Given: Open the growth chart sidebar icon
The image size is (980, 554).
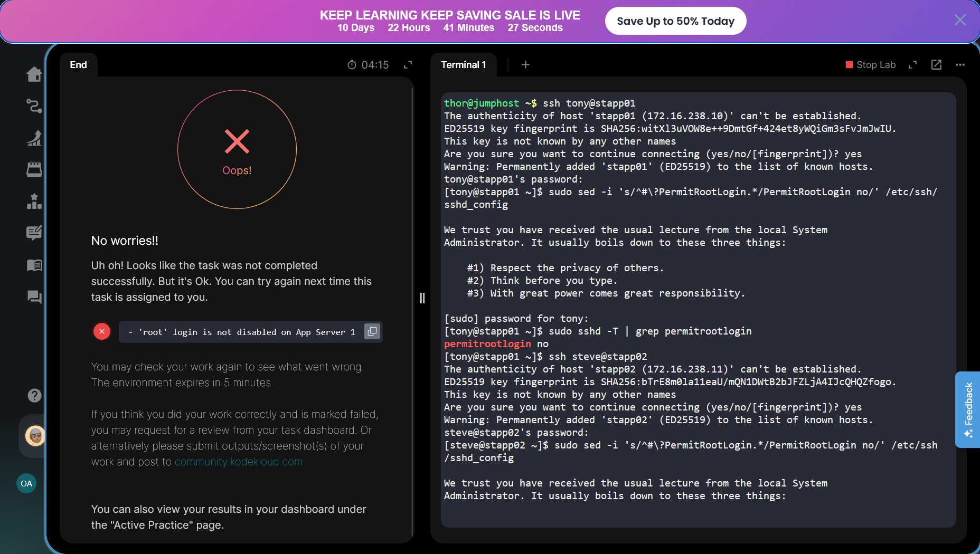Looking at the screenshot, I should pos(34,138).
